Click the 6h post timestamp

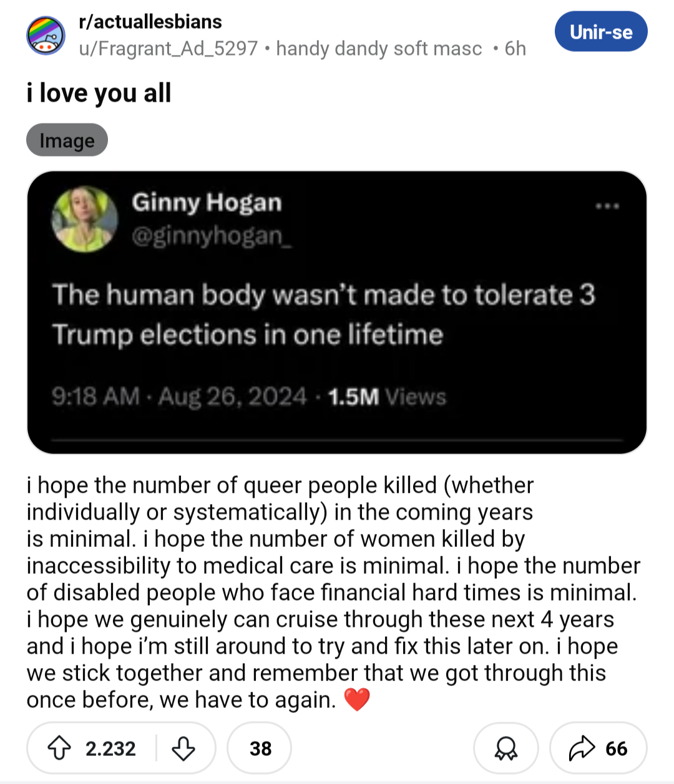(515, 49)
